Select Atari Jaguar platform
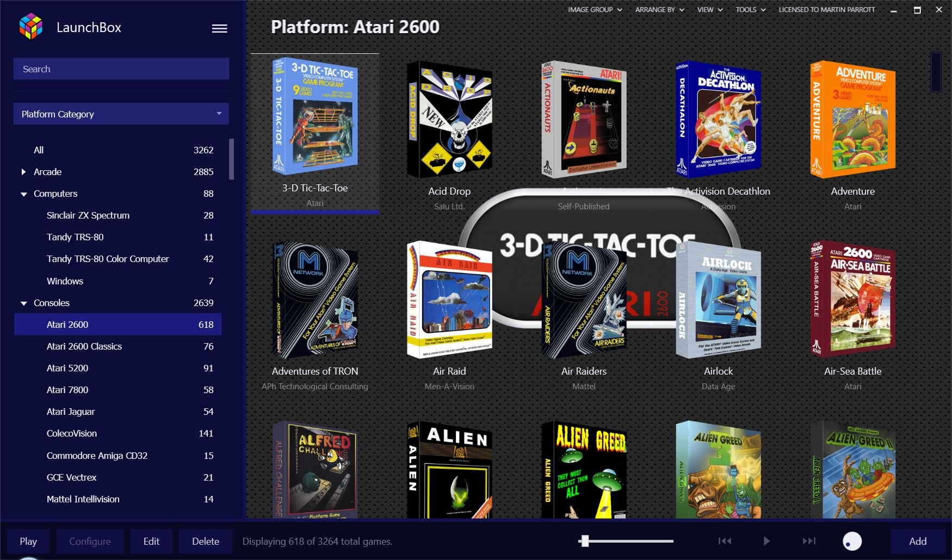 pyautogui.click(x=118, y=412)
